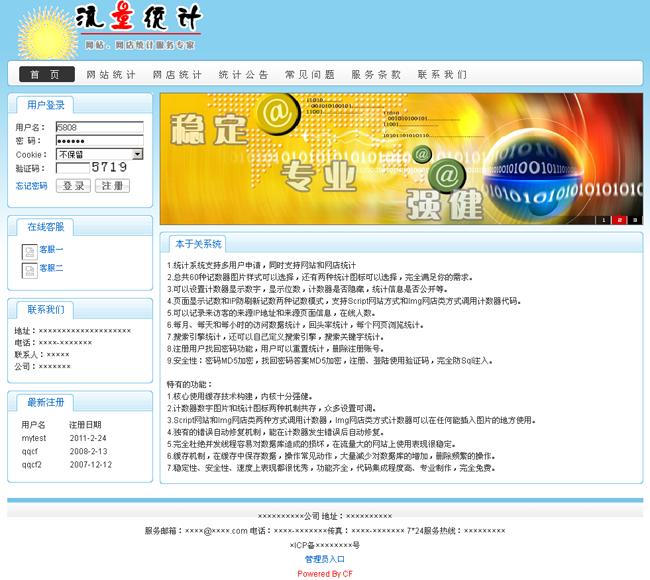This screenshot has width=650, height=580.
Task: Open the 管理员入口 link
Action: tap(325, 559)
